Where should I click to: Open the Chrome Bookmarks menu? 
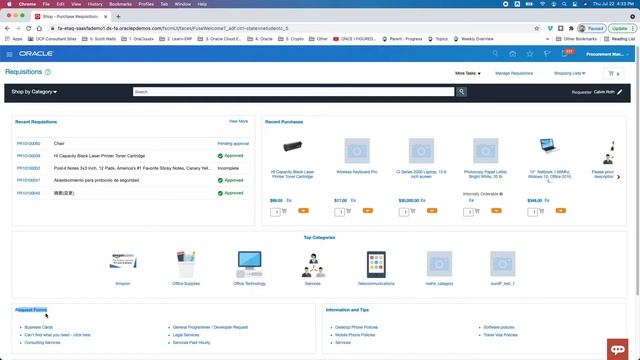click(120, 4)
